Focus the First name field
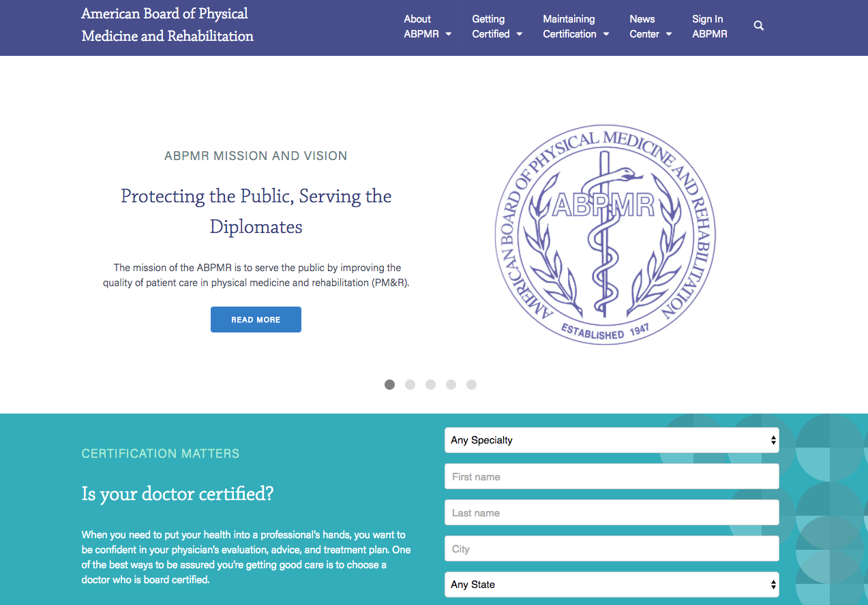The image size is (868, 605). (612, 476)
